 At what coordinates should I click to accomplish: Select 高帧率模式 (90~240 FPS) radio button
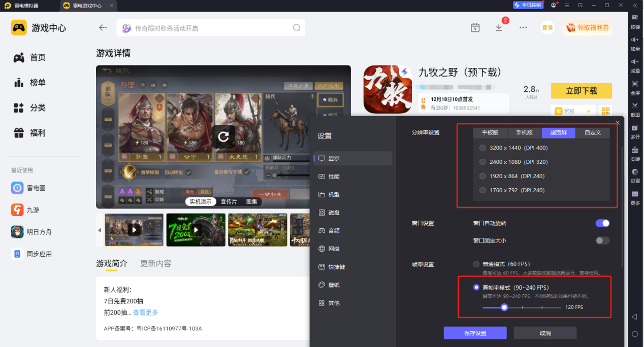pyautogui.click(x=476, y=287)
